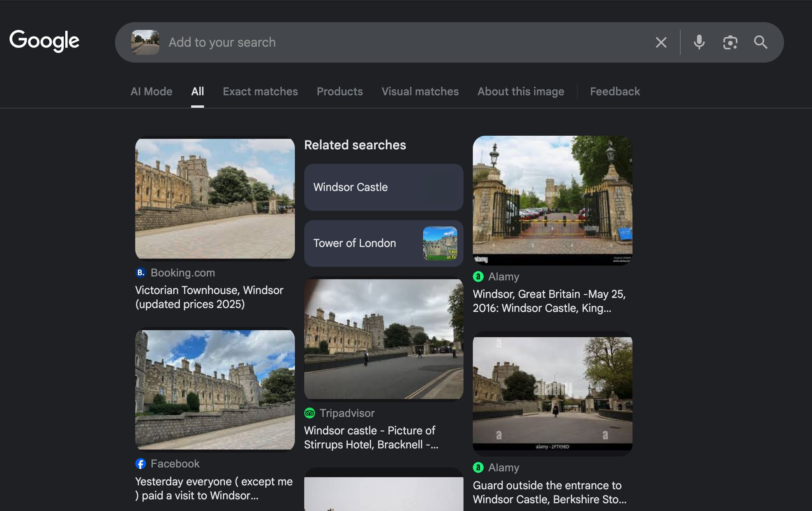
Task: Open 'Windsor castle - Picture of Stirrups Hotel' link
Action: (x=371, y=437)
